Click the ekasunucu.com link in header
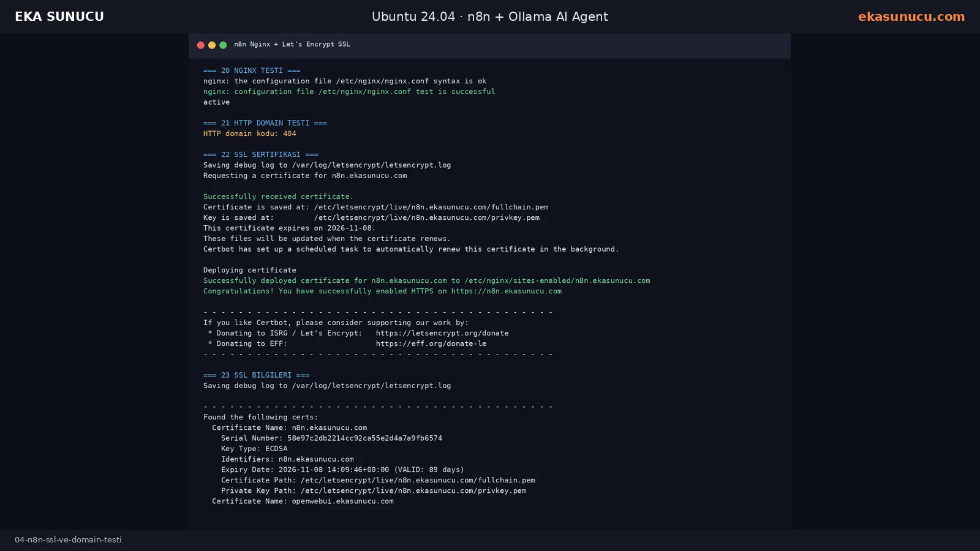 click(911, 17)
